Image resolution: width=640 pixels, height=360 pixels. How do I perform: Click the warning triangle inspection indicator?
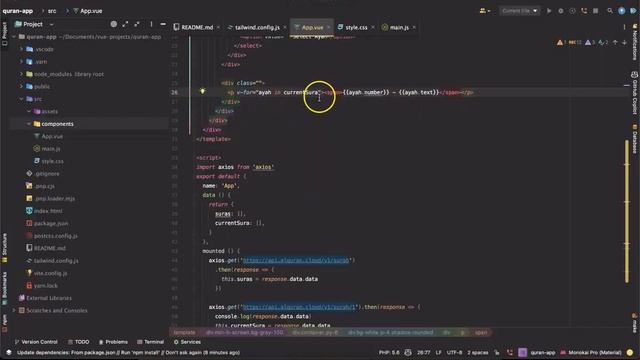tap(560, 42)
